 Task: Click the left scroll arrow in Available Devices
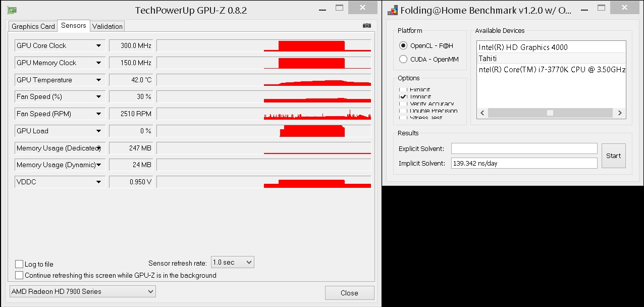tap(482, 113)
